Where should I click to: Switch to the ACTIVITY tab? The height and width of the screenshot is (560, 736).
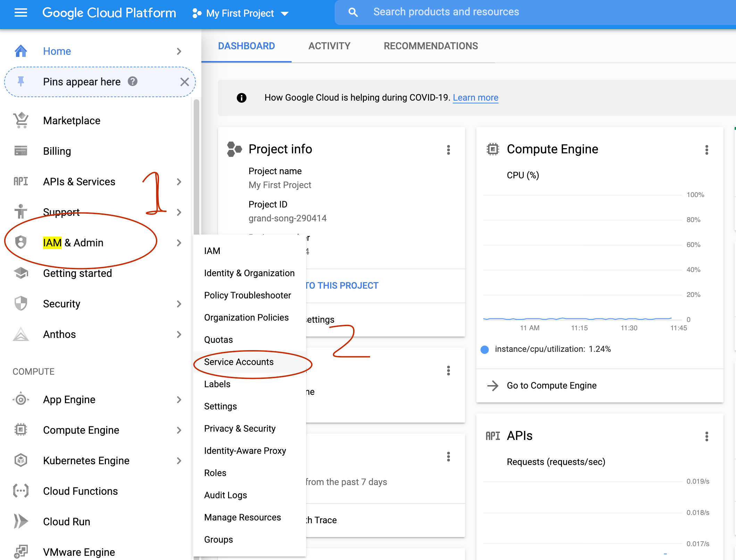pos(329,46)
